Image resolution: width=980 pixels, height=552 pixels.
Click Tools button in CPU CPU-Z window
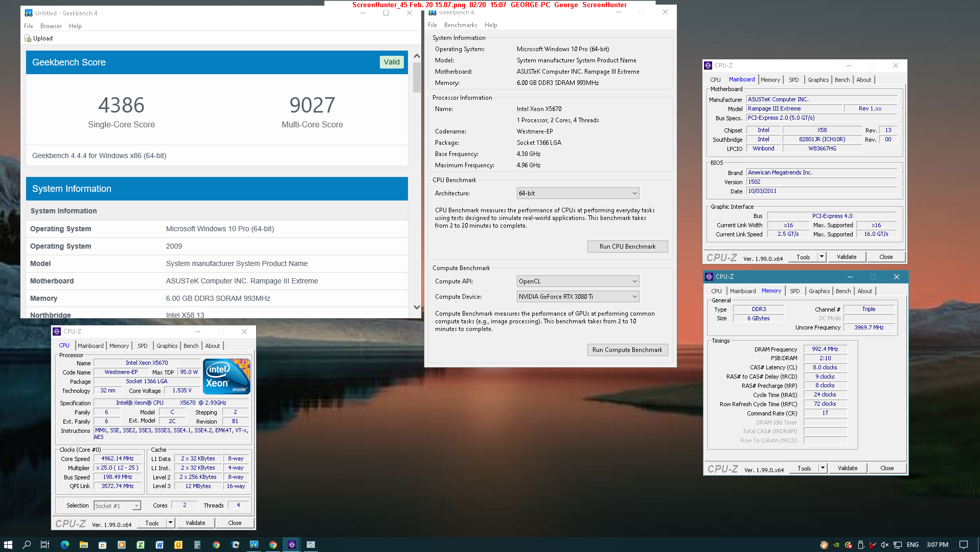152,523
